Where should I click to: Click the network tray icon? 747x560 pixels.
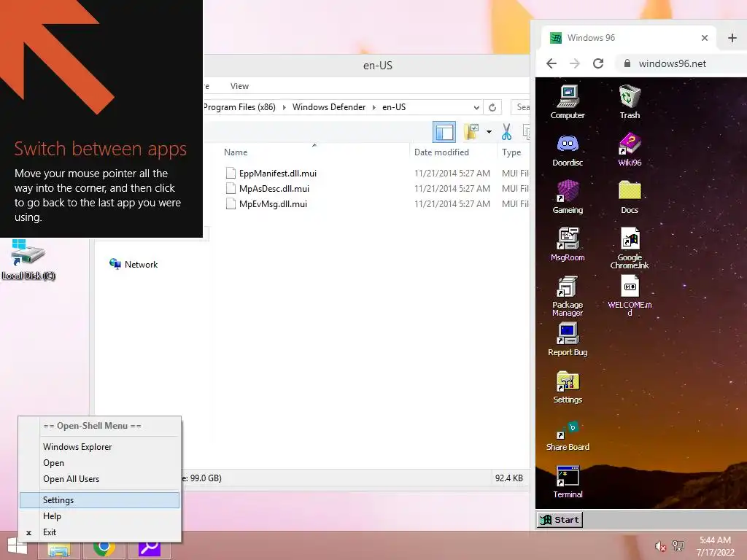click(678, 546)
